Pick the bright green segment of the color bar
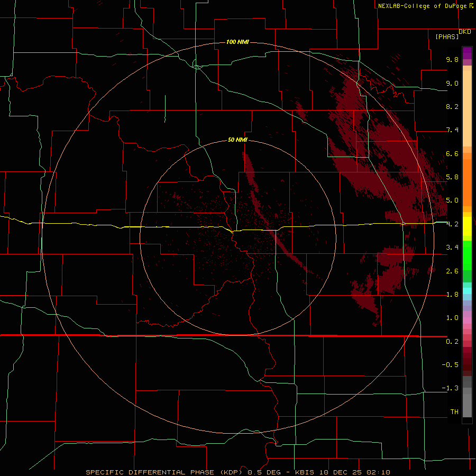This screenshot has width=476, height=476. tap(467, 255)
